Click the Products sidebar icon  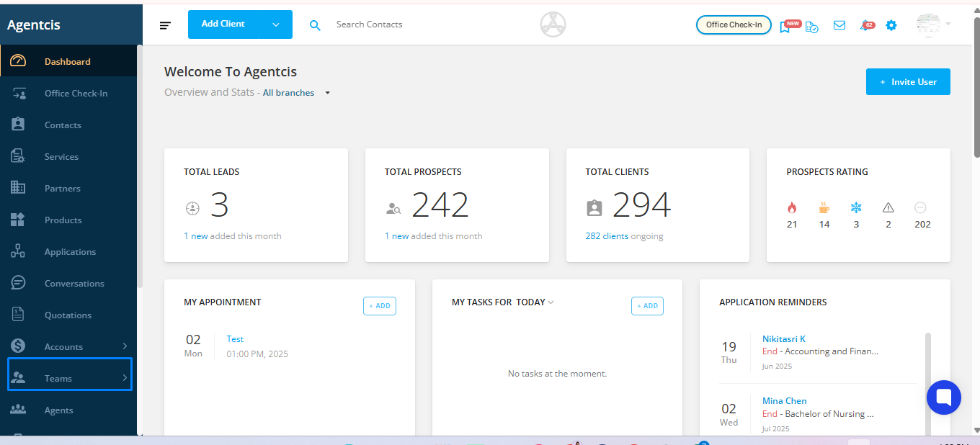tap(18, 220)
